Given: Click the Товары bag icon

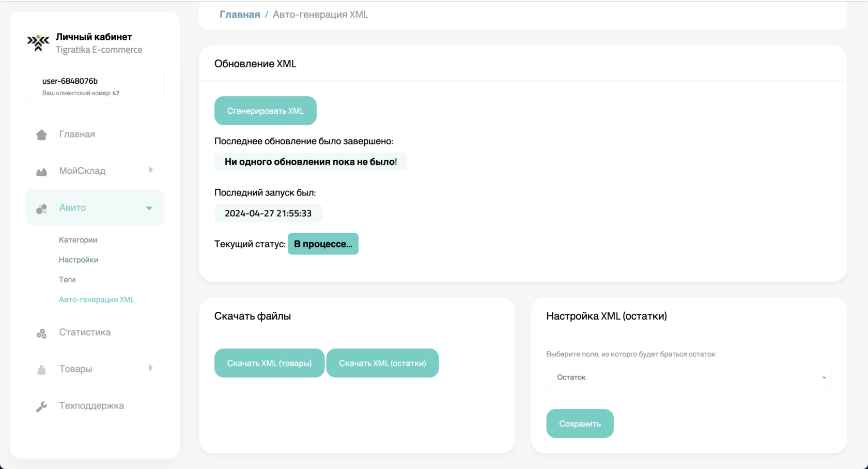Looking at the screenshot, I should pos(41,370).
